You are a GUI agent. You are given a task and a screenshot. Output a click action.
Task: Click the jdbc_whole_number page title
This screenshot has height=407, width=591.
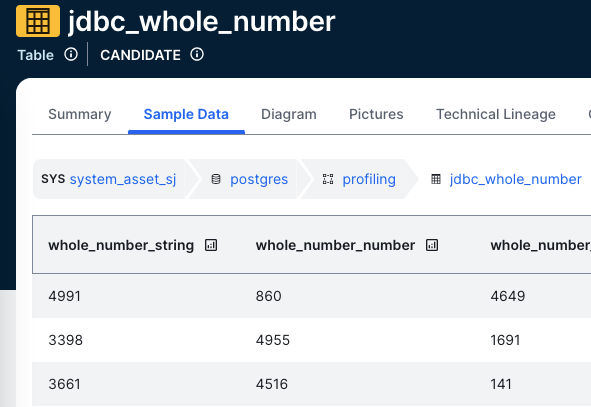pyautogui.click(x=202, y=21)
